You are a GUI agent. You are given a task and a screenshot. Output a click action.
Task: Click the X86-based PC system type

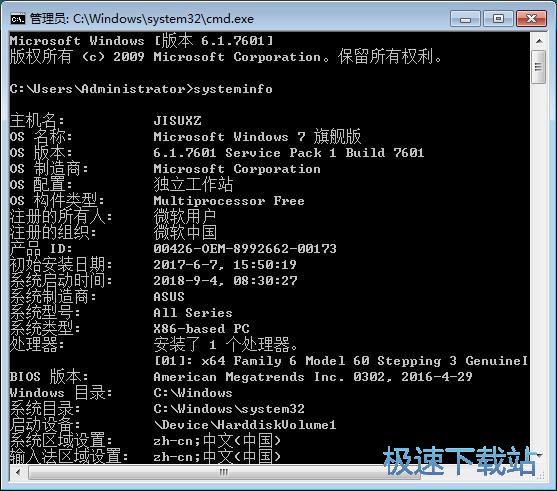click(201, 329)
